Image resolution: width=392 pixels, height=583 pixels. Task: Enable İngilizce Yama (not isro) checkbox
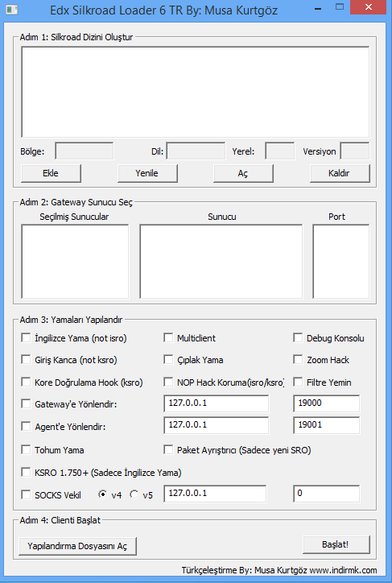click(26, 338)
